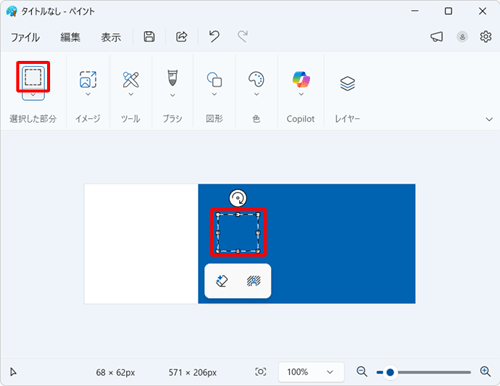Expand the 図形 dropdown chevron
This screenshot has width=500, height=386.
pos(214,94)
